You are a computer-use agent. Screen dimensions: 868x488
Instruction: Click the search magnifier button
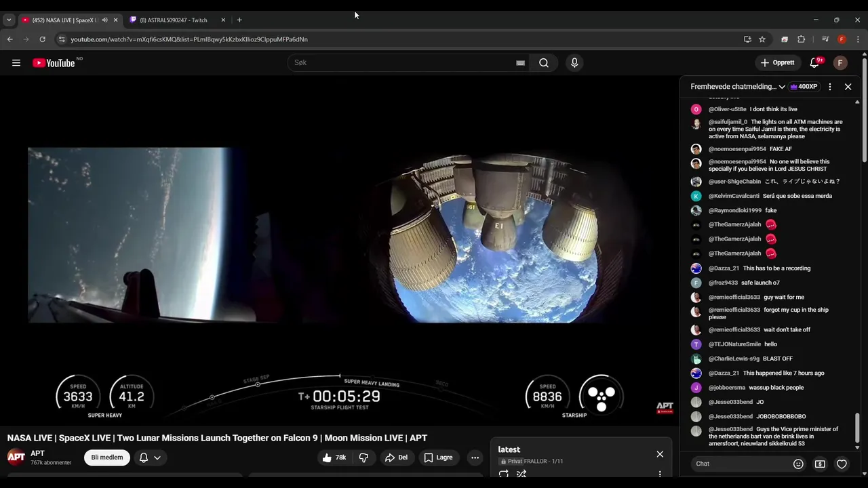pyautogui.click(x=544, y=63)
